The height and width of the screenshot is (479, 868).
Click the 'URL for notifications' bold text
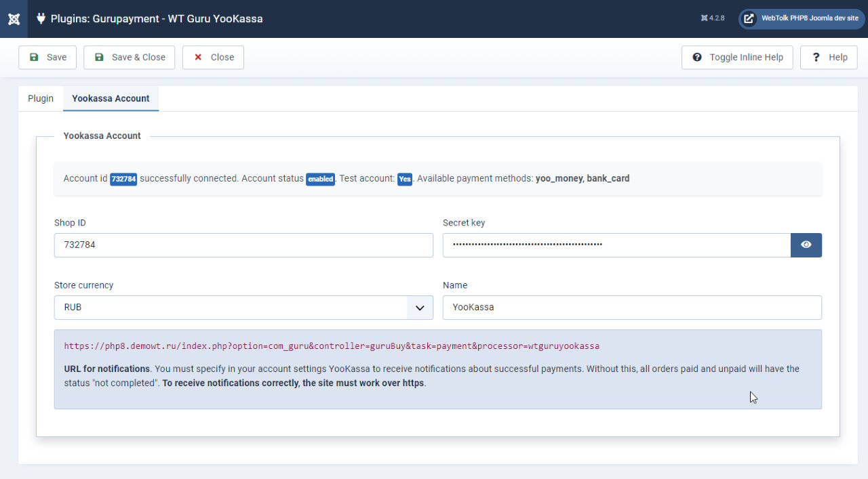(106, 369)
